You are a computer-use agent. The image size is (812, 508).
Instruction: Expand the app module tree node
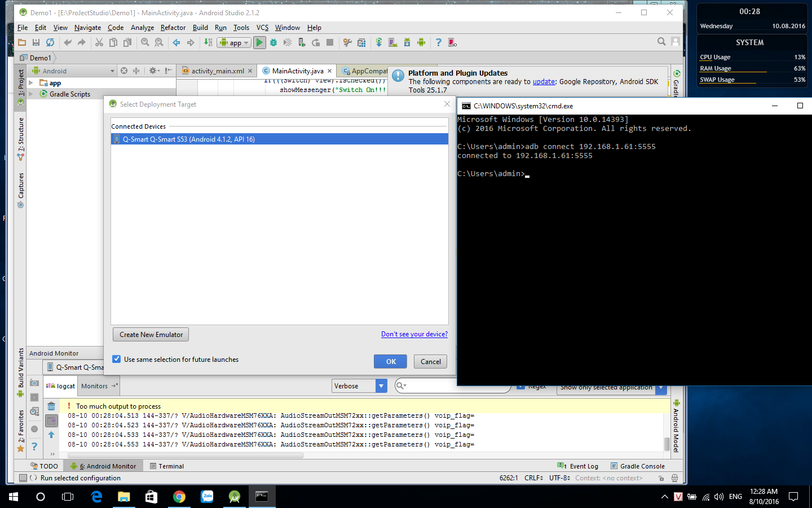[x=32, y=83]
